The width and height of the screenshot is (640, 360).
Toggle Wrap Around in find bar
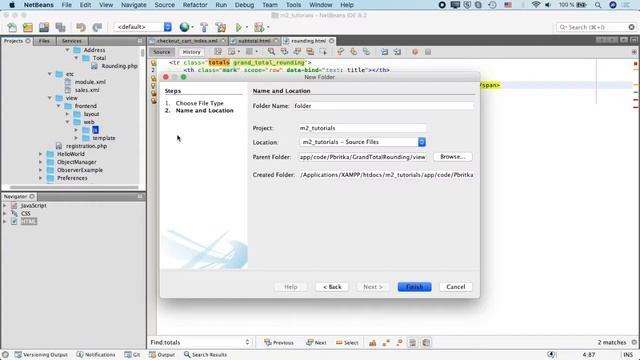pyautogui.click(x=426, y=342)
